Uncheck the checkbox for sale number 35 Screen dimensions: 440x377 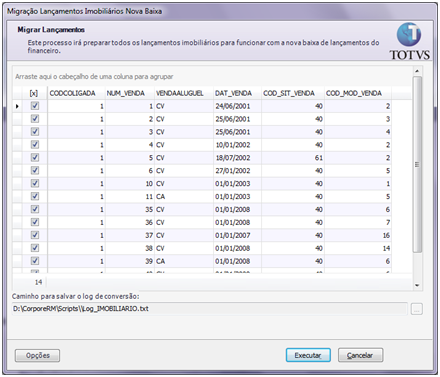click(x=35, y=209)
